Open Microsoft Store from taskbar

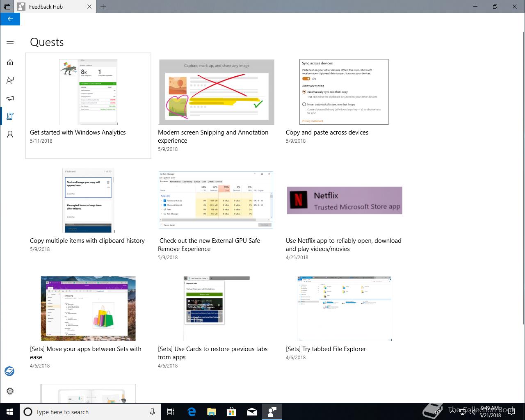click(x=231, y=412)
